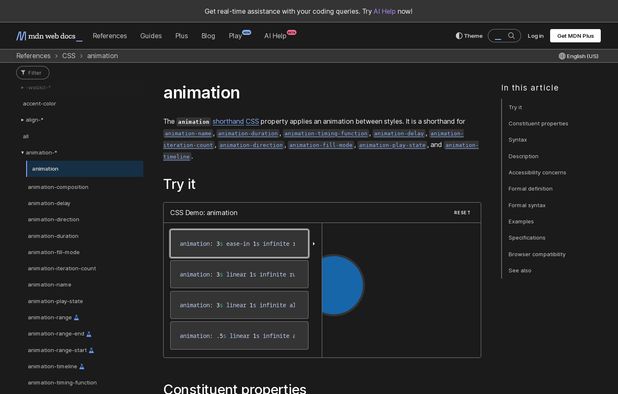Screen dimensions: 618x394
Task: Select the ease-in animation demo choice
Action: point(239,243)
